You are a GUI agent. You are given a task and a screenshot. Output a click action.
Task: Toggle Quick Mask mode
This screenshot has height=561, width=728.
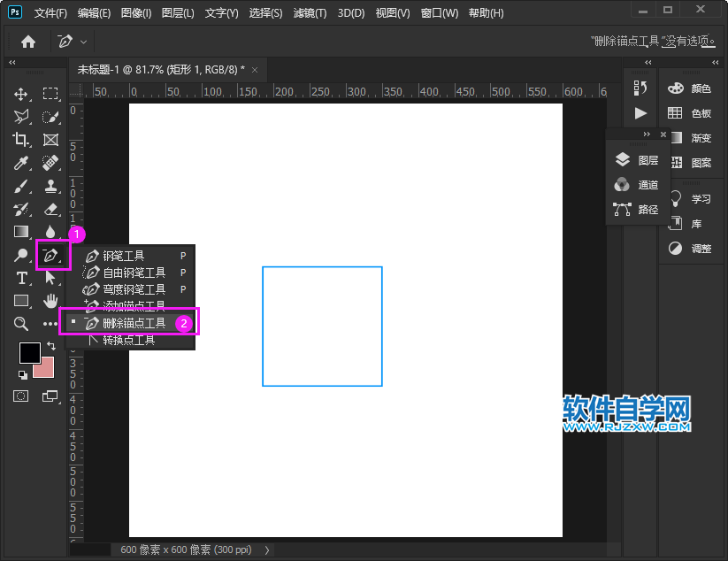tap(21, 396)
